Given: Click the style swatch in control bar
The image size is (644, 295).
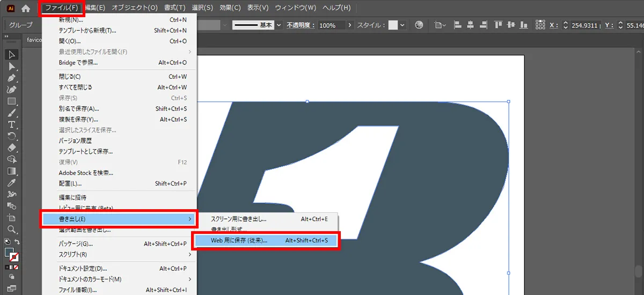Looking at the screenshot, I should pos(393,25).
